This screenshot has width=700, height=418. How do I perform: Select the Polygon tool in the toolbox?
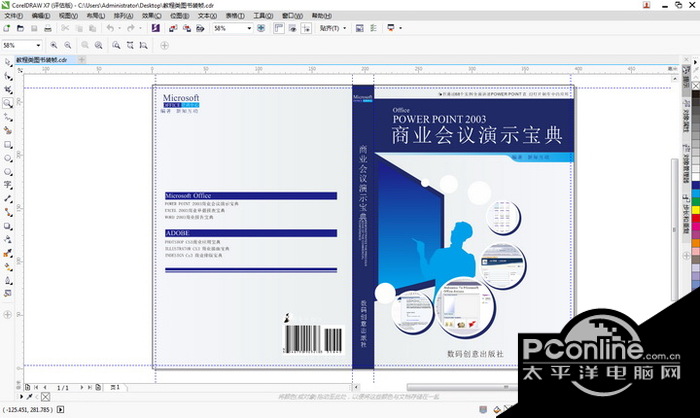(8, 171)
